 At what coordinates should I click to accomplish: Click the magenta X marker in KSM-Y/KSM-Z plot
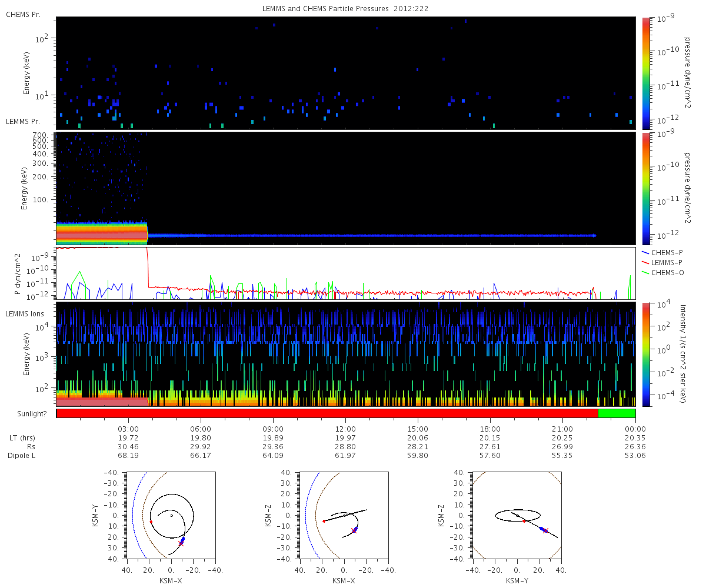coord(545,531)
